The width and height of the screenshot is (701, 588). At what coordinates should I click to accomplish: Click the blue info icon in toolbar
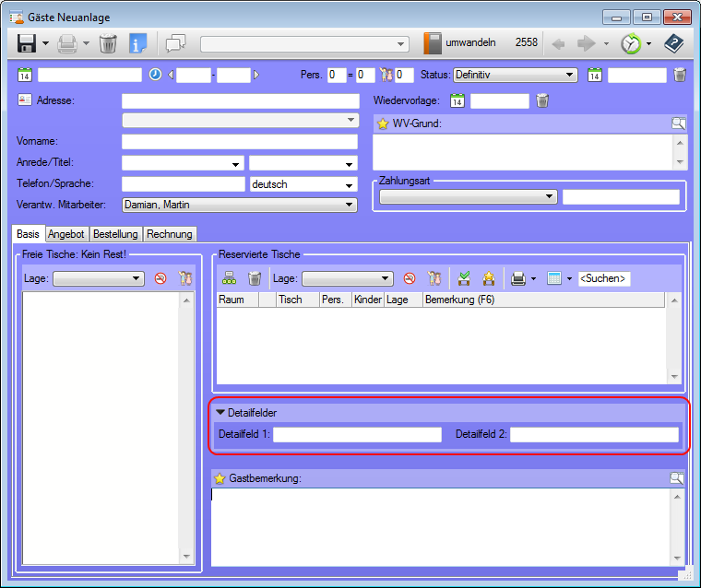click(137, 43)
